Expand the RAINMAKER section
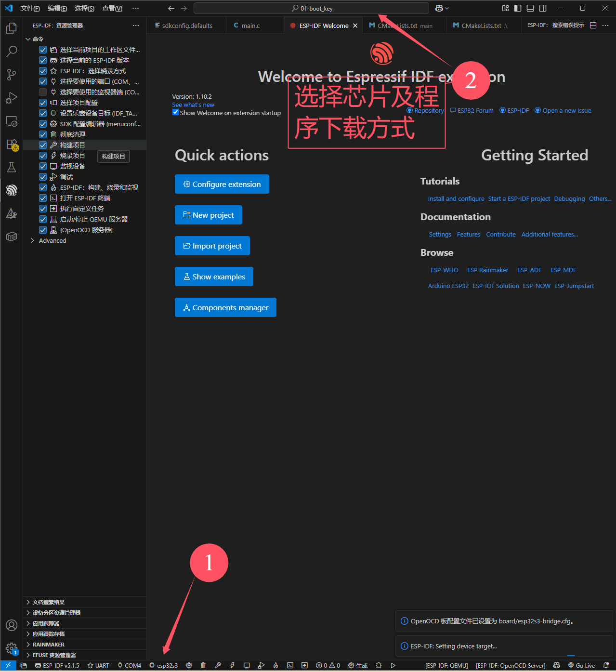 pos(85,645)
